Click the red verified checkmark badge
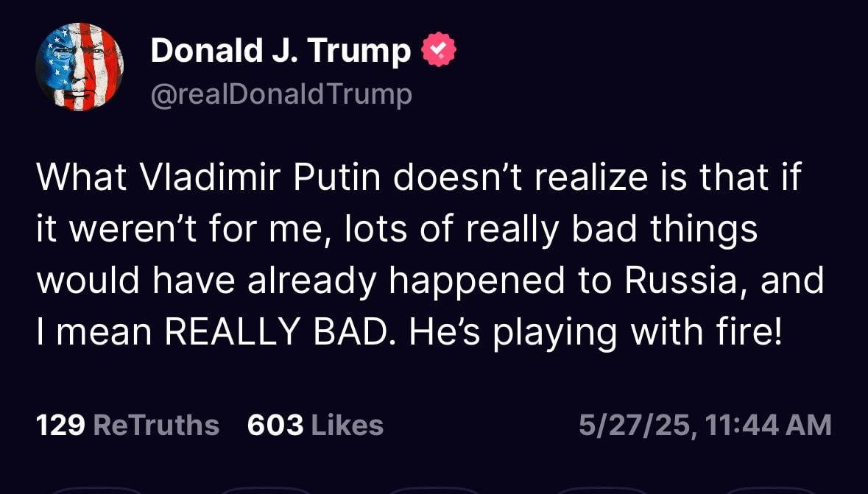The image size is (868, 494). click(439, 50)
